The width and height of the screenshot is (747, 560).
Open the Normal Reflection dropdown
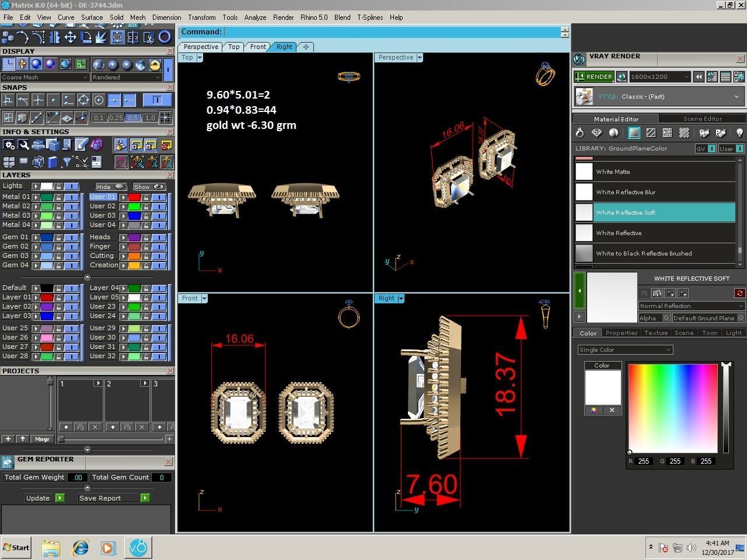(692, 306)
